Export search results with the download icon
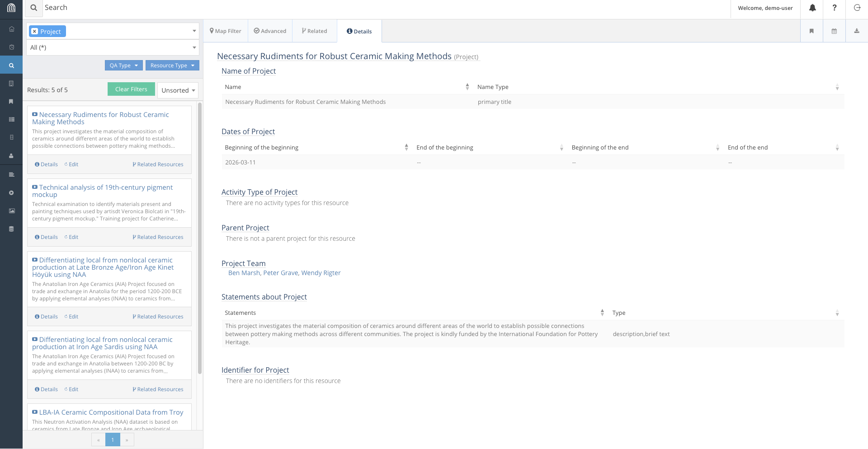The height and width of the screenshot is (449, 868). (x=857, y=31)
